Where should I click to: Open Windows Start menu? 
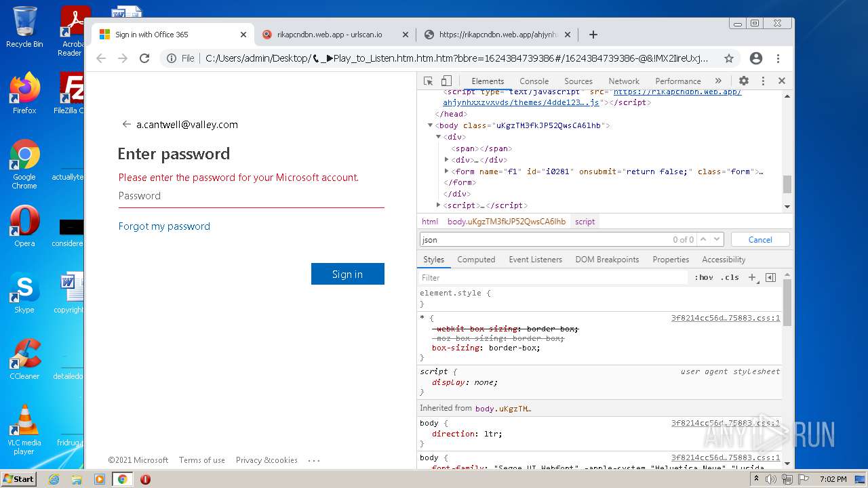click(x=18, y=479)
